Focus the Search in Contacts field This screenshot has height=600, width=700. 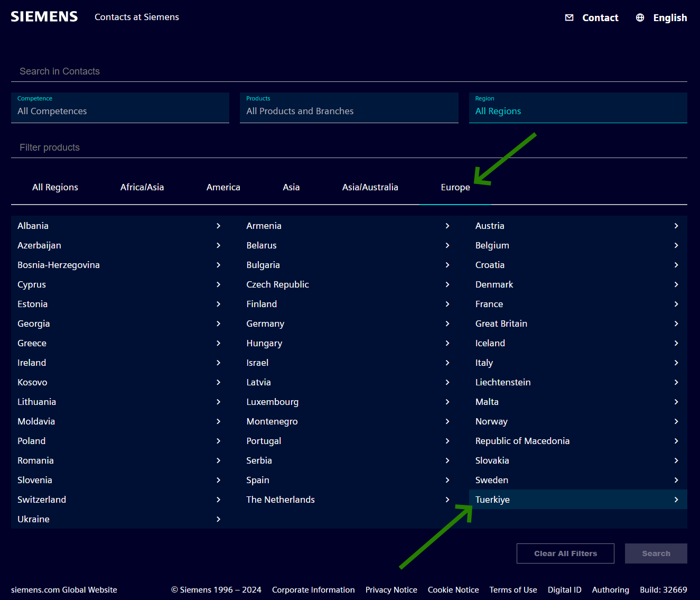(349, 71)
